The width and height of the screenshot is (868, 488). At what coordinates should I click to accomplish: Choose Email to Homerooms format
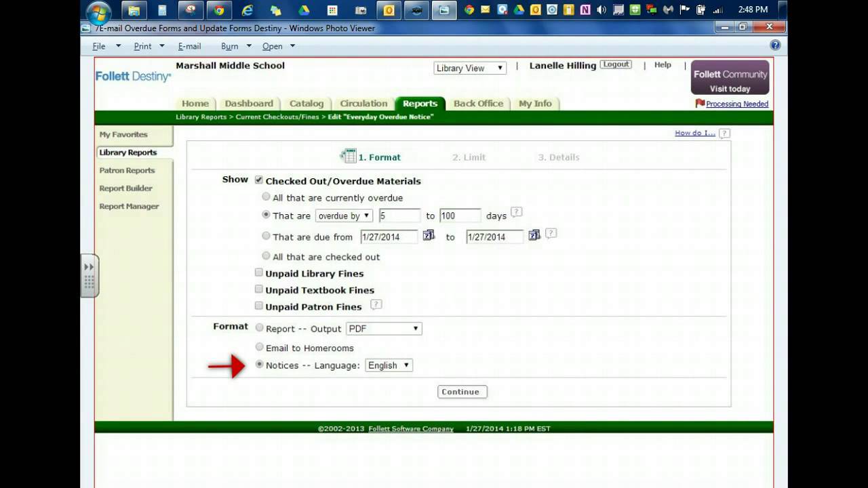(x=259, y=346)
